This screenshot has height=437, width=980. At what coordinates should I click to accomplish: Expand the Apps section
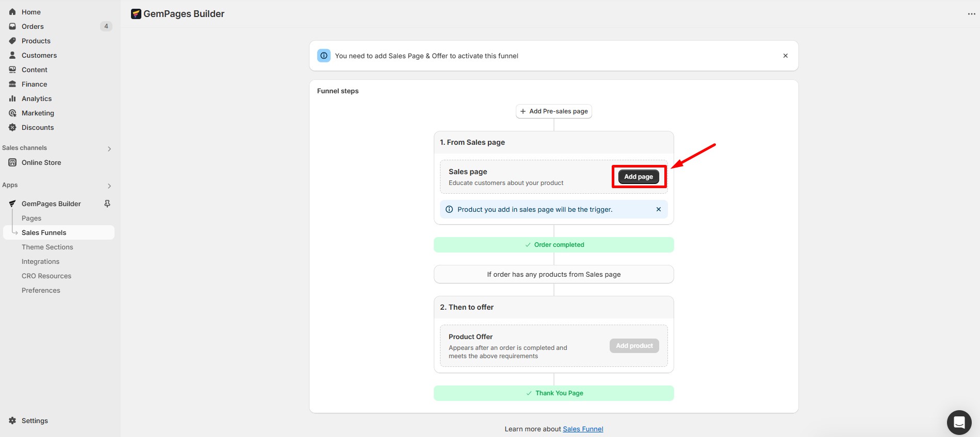(109, 186)
